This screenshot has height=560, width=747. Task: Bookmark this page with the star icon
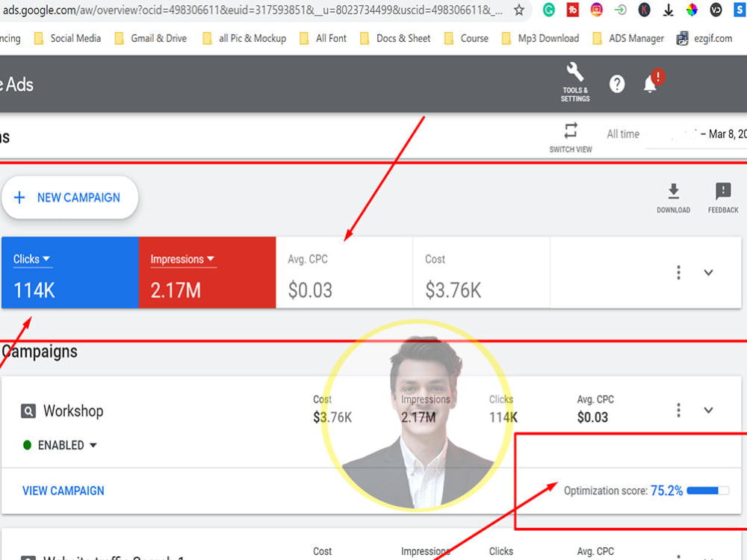(x=519, y=10)
